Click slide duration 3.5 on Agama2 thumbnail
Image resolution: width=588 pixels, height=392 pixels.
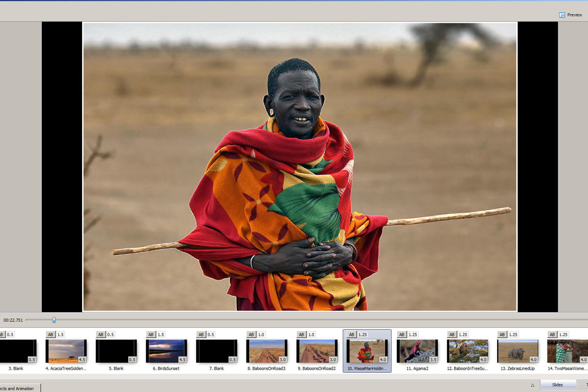click(433, 360)
